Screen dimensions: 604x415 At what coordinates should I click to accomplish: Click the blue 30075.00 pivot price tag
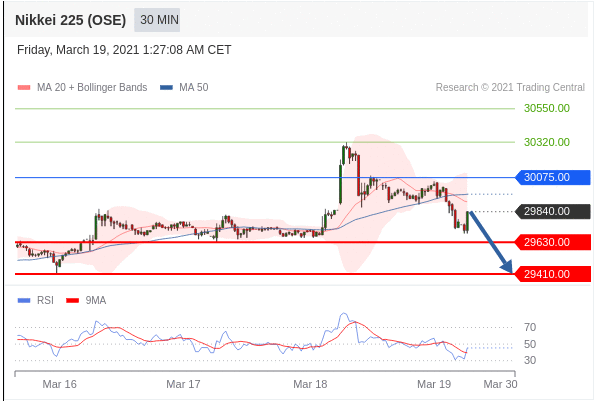[x=553, y=177]
